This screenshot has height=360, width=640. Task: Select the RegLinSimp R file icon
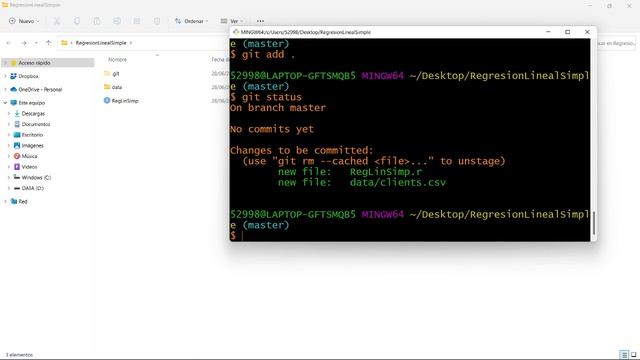pos(107,100)
